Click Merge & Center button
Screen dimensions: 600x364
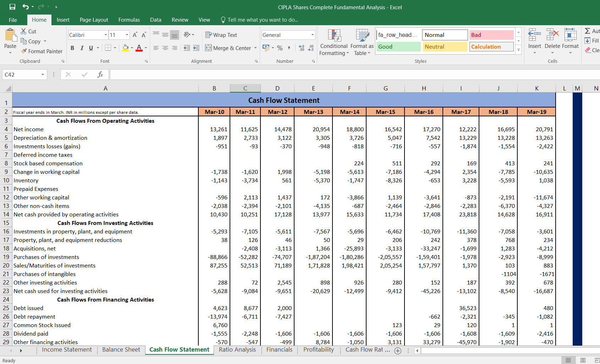tap(229, 48)
